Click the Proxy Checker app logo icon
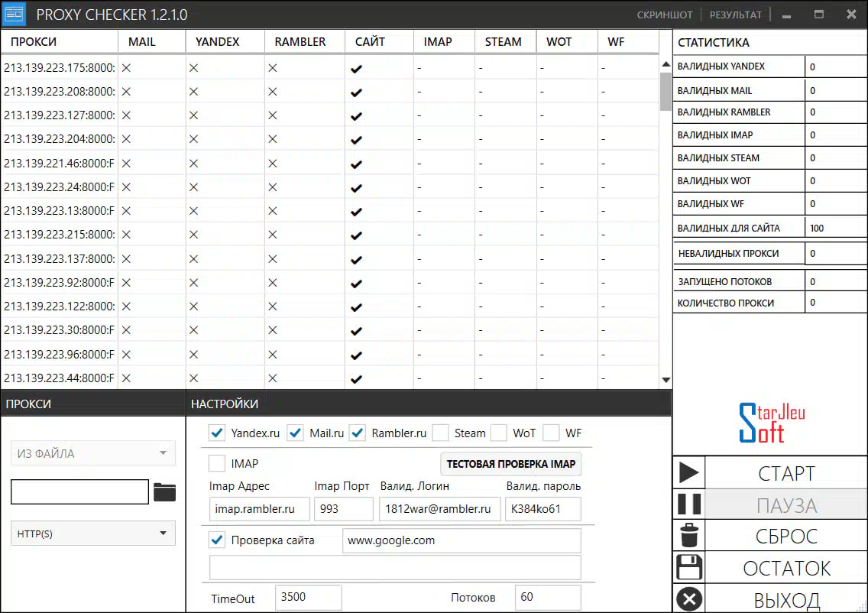This screenshot has height=613, width=868. (x=15, y=14)
